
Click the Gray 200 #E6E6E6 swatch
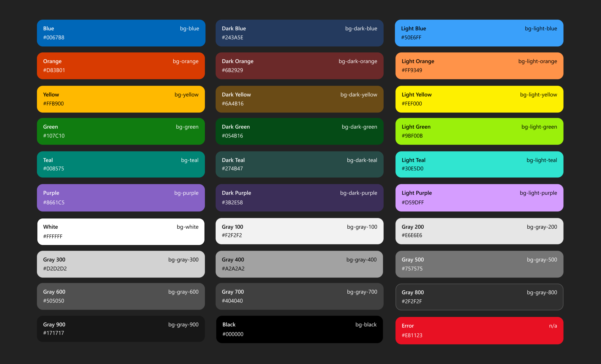coord(479,231)
